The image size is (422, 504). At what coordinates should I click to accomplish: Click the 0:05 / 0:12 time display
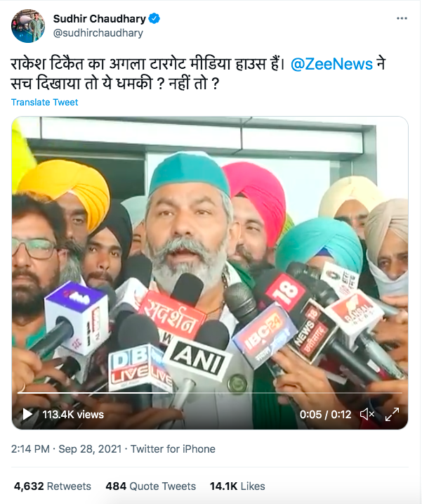point(325,414)
